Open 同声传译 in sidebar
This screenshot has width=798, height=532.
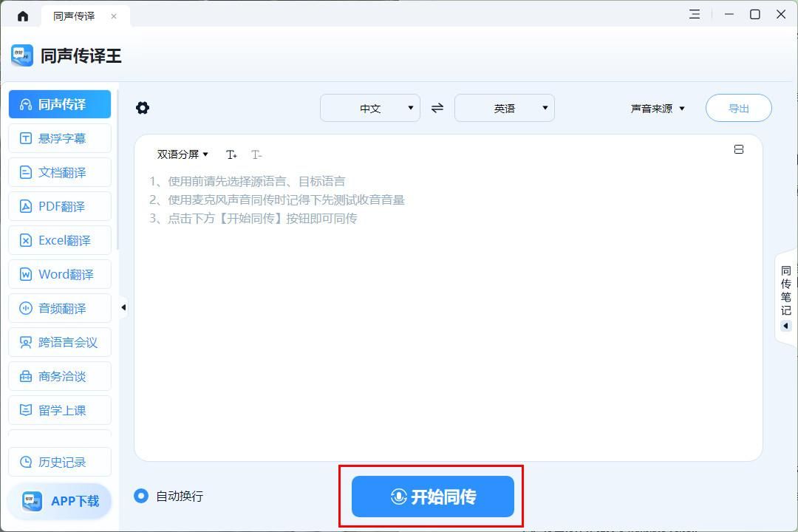tap(60, 104)
